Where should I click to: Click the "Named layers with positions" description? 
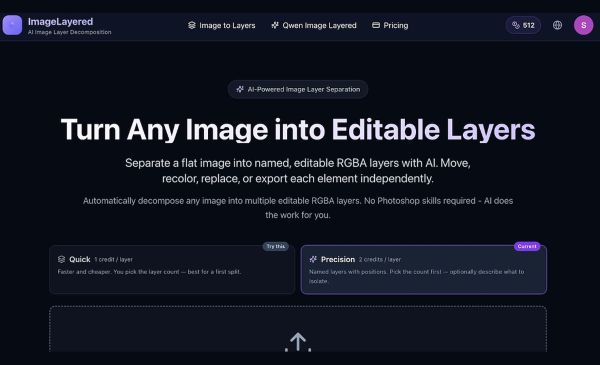point(417,276)
